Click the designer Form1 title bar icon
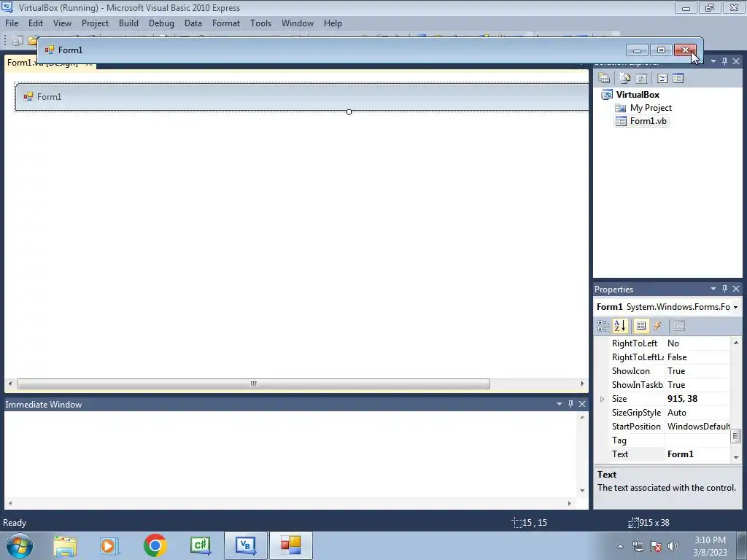The height and width of the screenshot is (560, 747). pyautogui.click(x=28, y=97)
